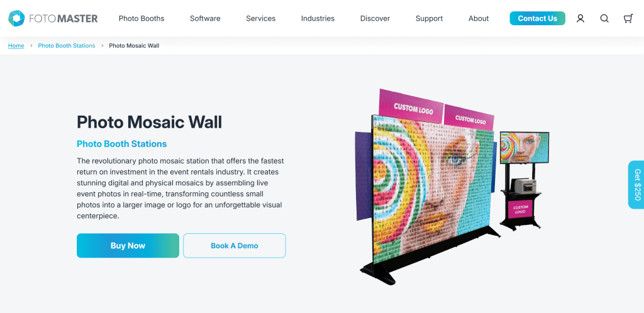View the shopping cart icon
Screen dimensions: 644x313
point(628,18)
